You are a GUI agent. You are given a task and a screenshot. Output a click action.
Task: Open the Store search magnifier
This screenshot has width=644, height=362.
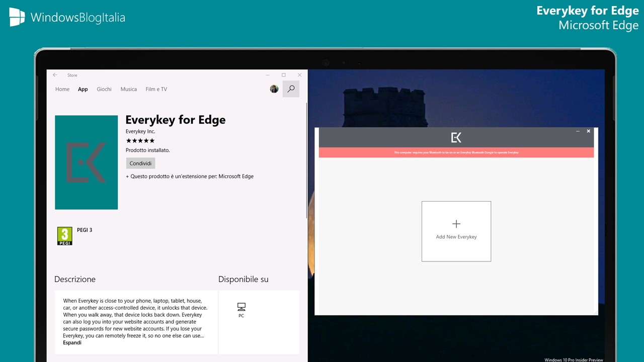pos(291,89)
